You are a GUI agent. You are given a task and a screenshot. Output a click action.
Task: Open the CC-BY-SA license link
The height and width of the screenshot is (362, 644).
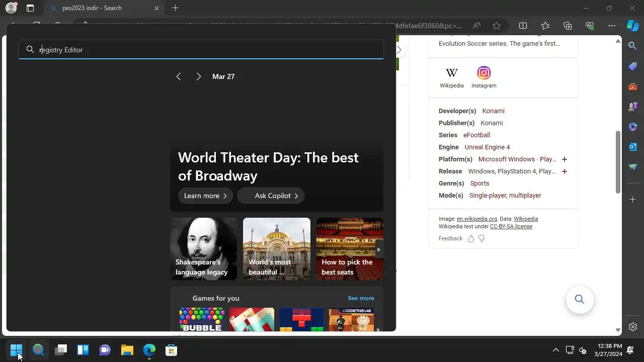pos(511,227)
